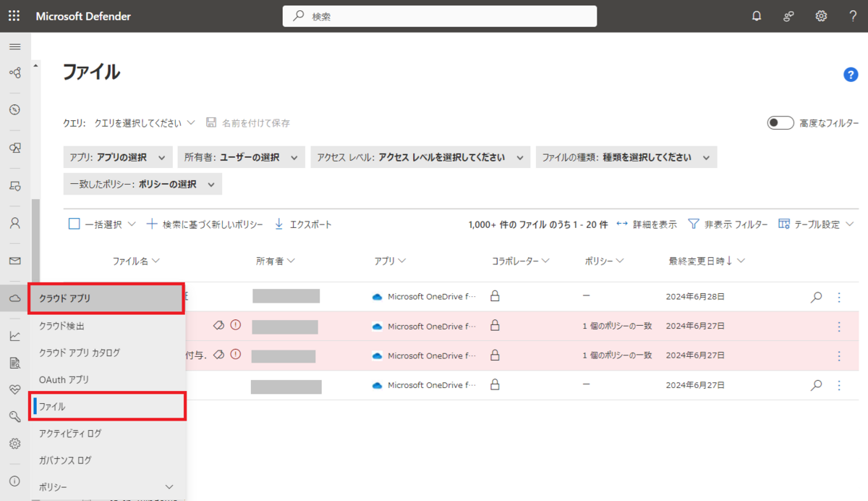Click the first red alert icon in file list
This screenshot has height=501, width=868.
[236, 326]
